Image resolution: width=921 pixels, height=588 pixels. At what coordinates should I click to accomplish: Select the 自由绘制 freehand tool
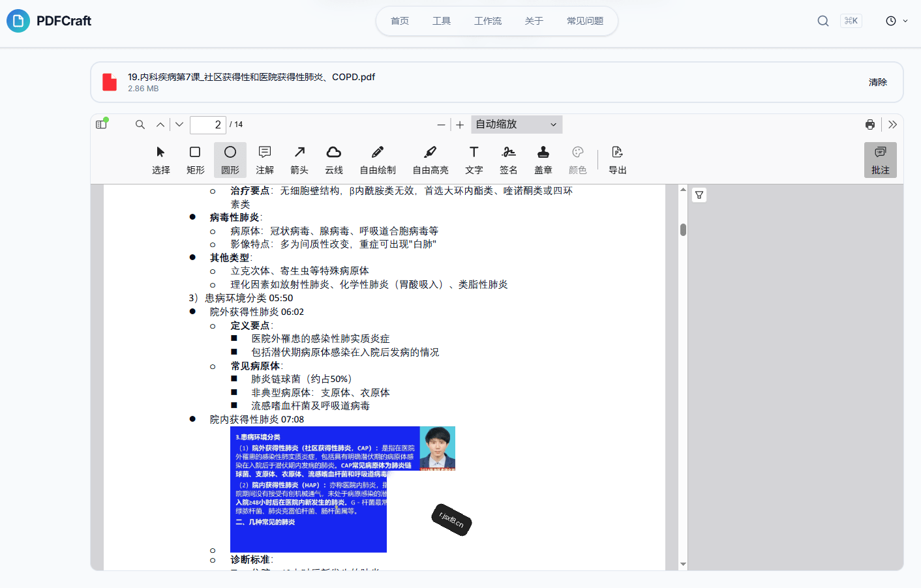click(x=378, y=160)
